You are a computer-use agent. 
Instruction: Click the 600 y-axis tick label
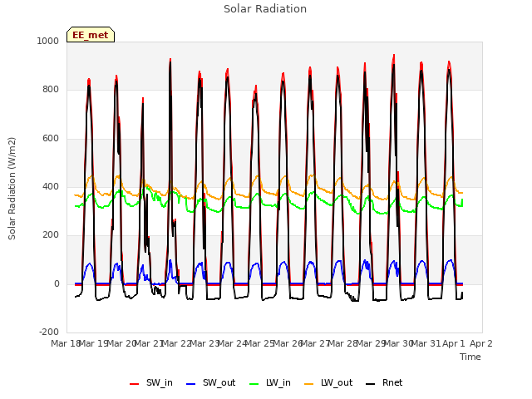tap(51, 139)
